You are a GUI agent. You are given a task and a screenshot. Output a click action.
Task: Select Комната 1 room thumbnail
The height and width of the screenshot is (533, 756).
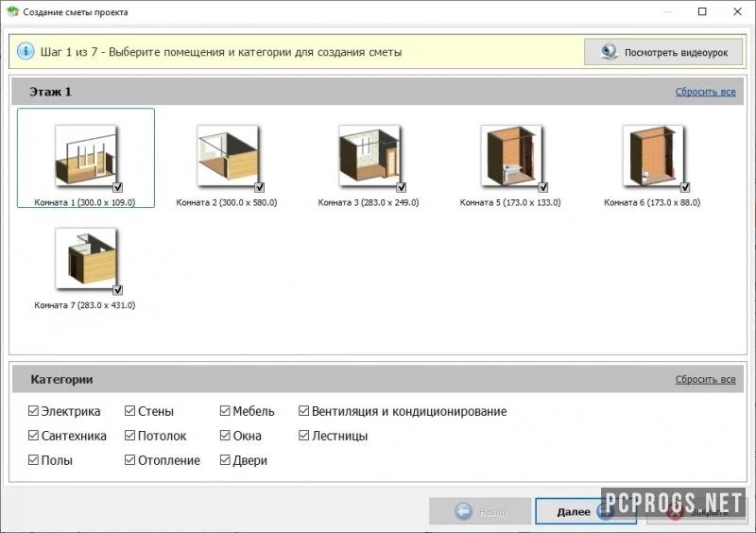click(x=86, y=156)
